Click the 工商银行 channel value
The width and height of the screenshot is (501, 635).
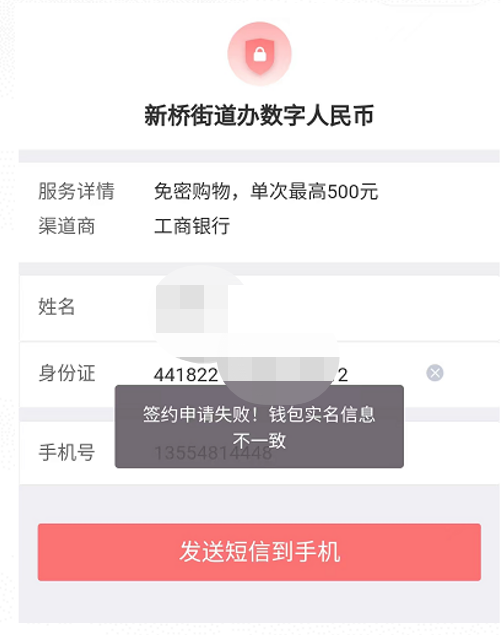[x=192, y=226]
